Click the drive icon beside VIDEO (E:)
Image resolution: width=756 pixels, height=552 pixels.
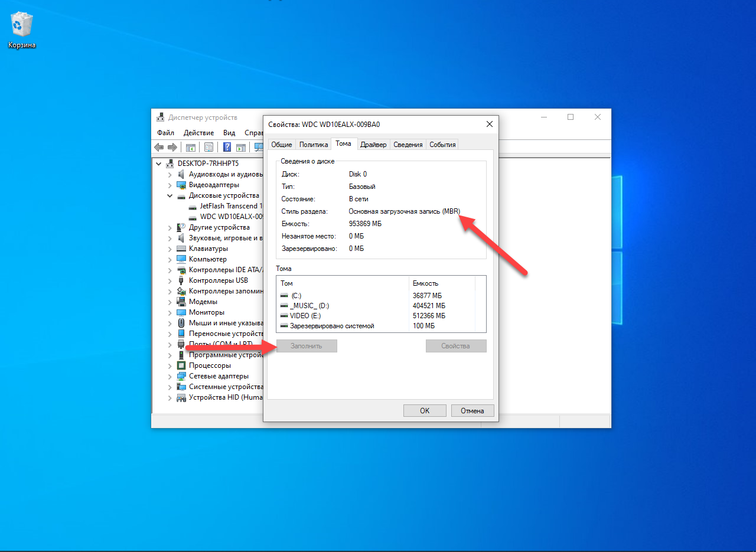coord(284,315)
